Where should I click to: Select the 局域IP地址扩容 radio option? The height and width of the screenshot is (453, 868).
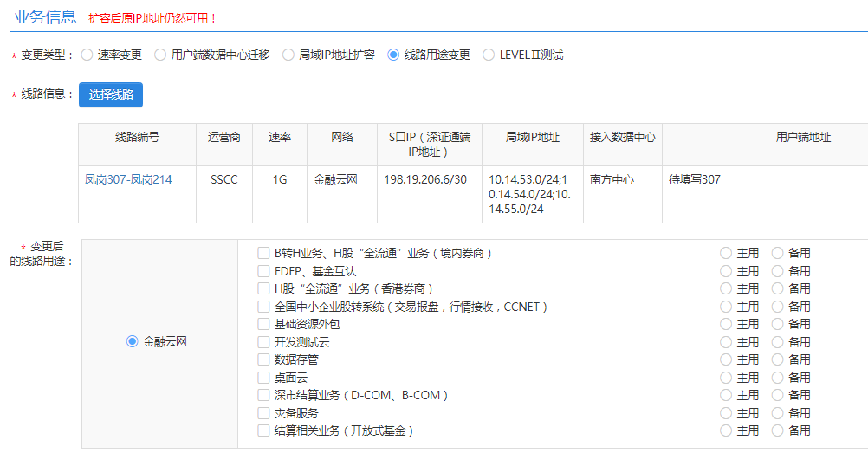click(x=288, y=55)
